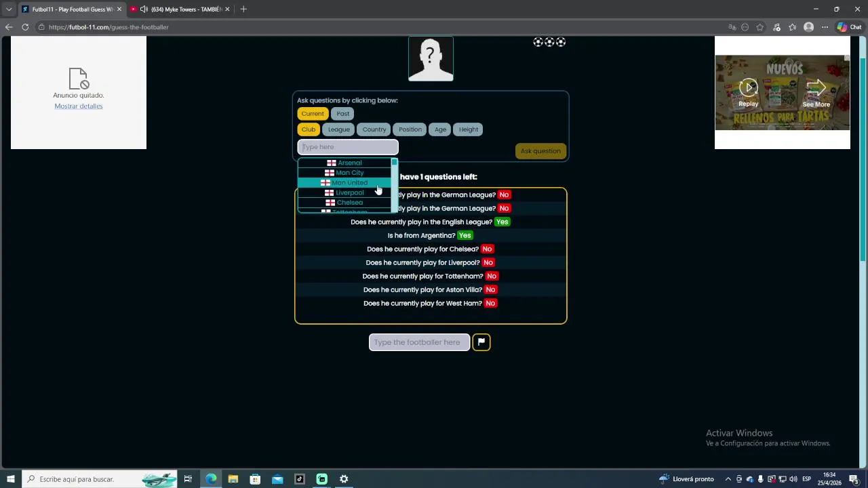
Task: Select the Past toggle
Action: coord(343,113)
